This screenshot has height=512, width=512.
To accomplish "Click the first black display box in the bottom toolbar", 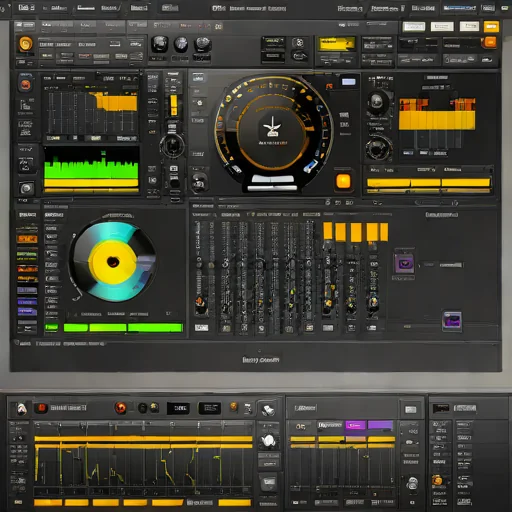I will click(178, 408).
